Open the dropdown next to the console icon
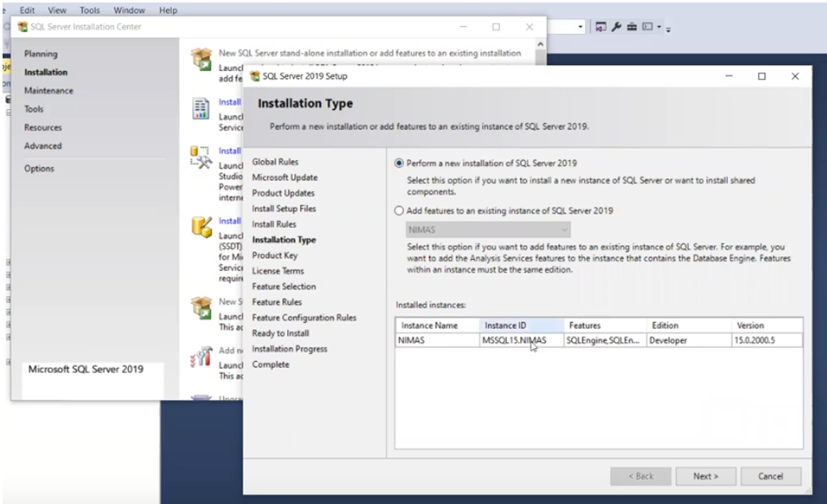827x504 pixels. (658, 25)
